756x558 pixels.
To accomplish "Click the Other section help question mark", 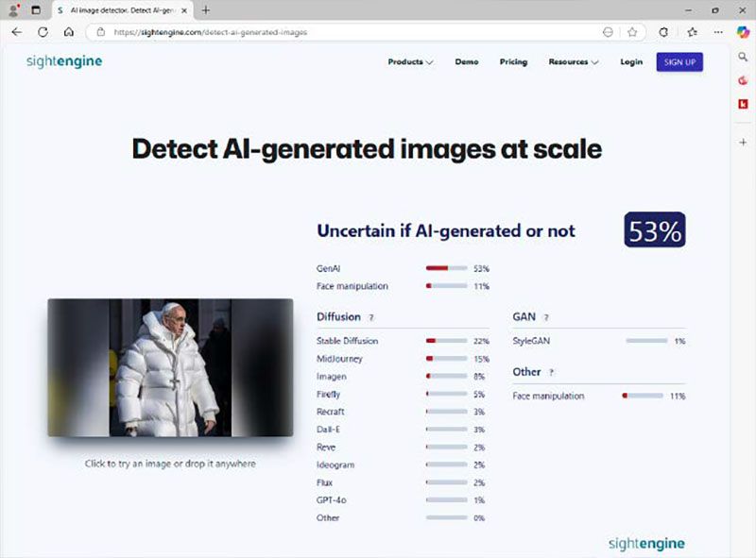I will tap(552, 372).
